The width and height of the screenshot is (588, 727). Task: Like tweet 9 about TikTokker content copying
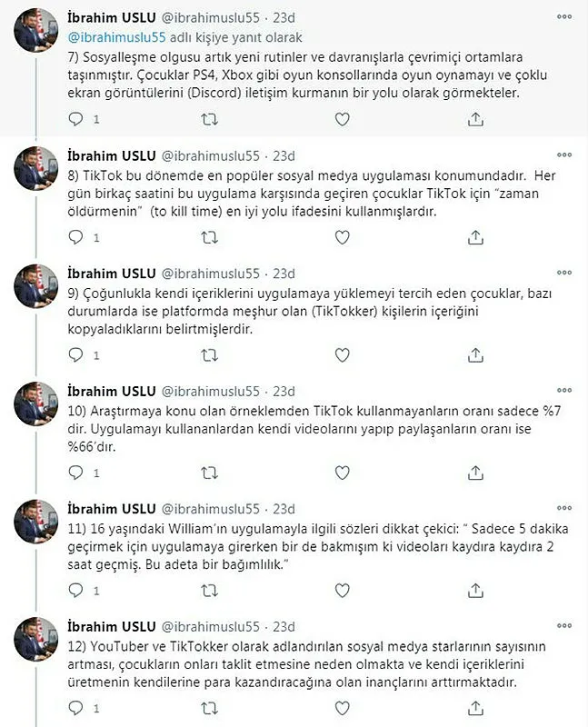[x=342, y=354]
